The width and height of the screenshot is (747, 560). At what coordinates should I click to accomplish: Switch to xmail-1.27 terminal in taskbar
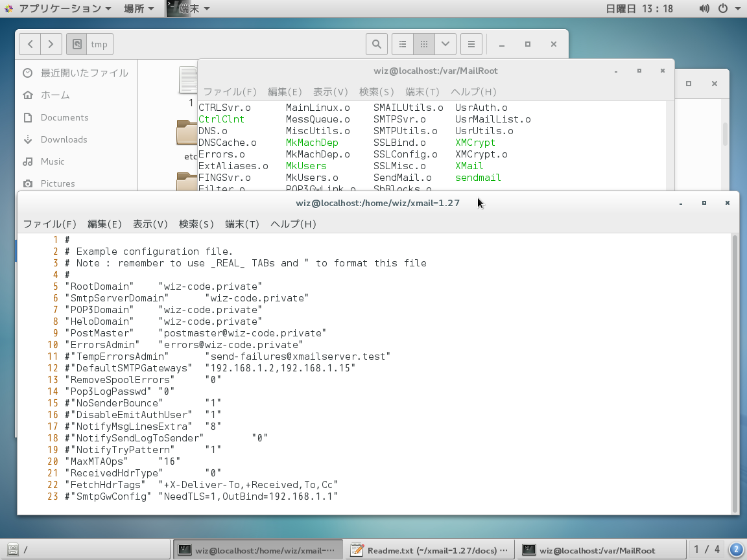tap(257, 550)
